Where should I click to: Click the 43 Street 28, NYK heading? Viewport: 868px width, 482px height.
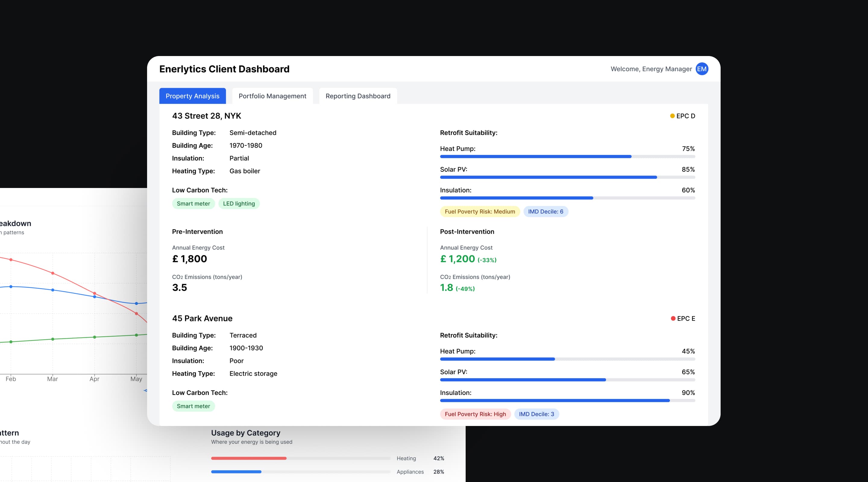[206, 116]
